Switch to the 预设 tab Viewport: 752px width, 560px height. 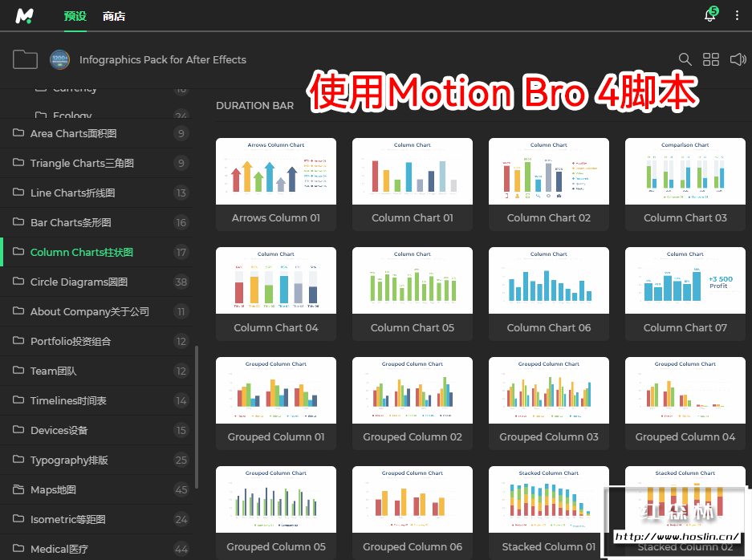75,16
